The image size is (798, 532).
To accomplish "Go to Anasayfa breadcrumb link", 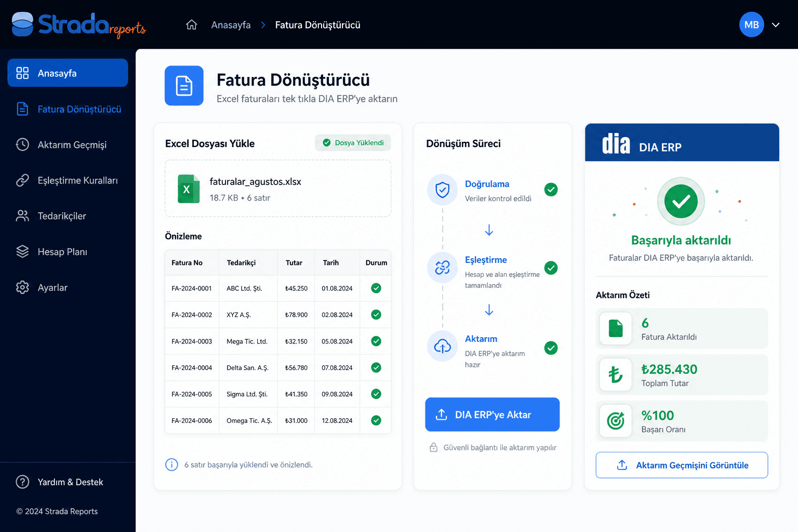I will tap(231, 25).
